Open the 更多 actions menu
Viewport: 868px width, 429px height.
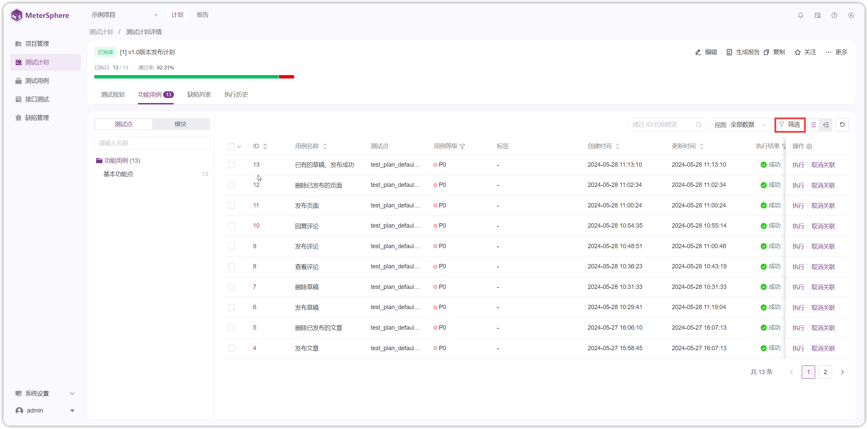pos(836,52)
